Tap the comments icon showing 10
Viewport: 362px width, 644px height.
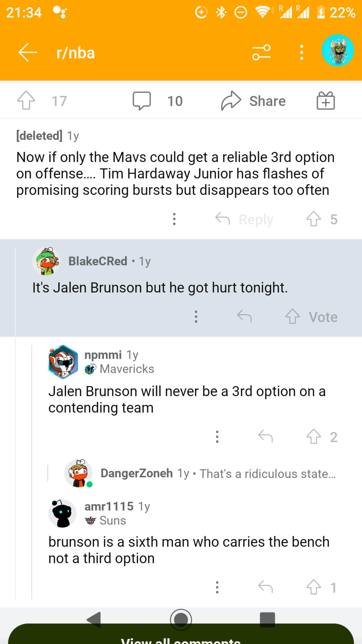point(142,101)
